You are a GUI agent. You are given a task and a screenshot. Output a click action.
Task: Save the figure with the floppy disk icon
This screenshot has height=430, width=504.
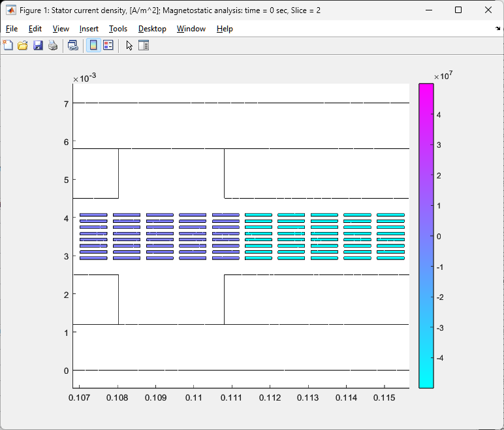pos(38,45)
